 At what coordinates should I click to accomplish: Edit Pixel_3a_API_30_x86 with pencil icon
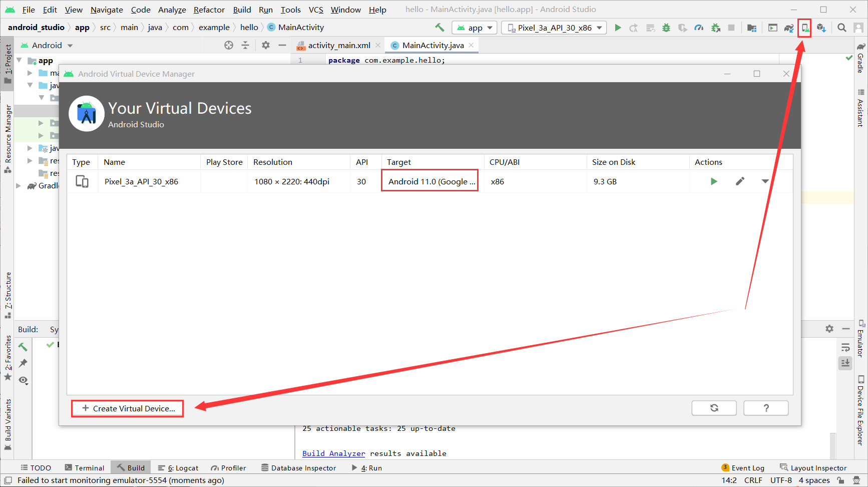coord(740,181)
